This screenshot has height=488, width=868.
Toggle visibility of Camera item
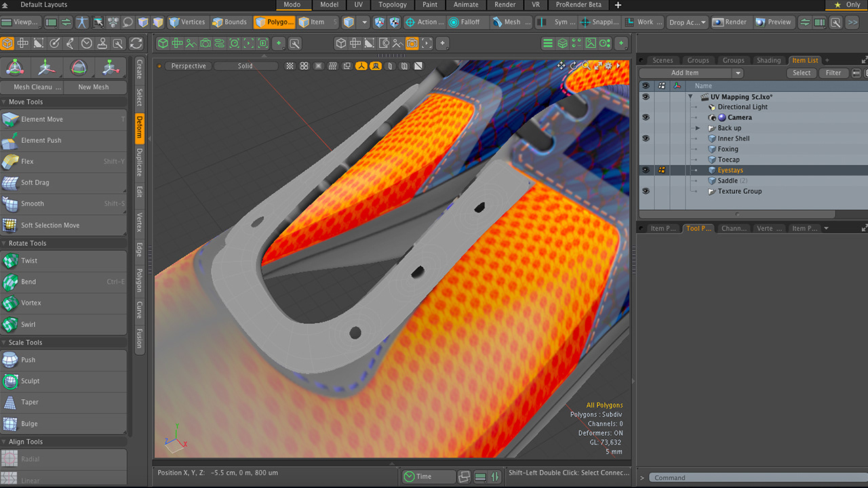point(646,117)
